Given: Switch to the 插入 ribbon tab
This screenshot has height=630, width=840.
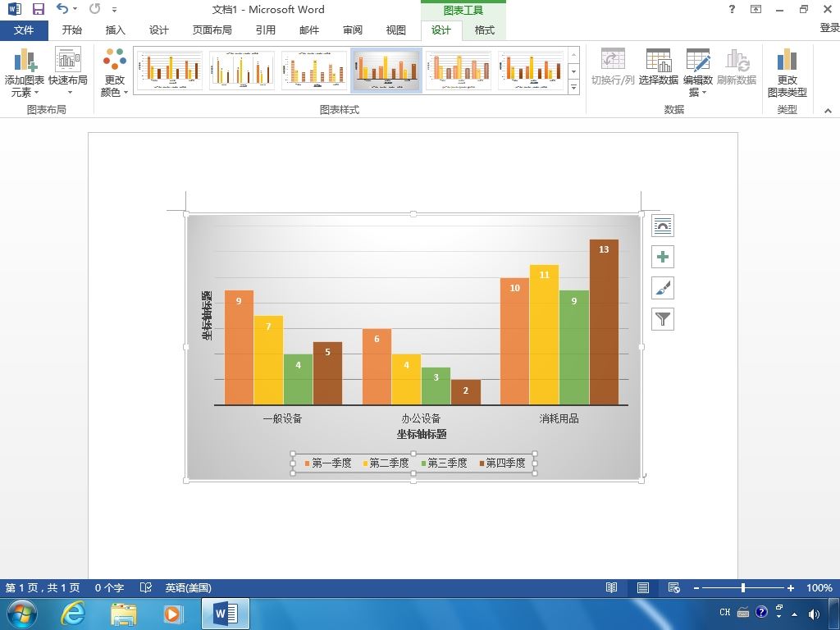Looking at the screenshot, I should 115,30.
